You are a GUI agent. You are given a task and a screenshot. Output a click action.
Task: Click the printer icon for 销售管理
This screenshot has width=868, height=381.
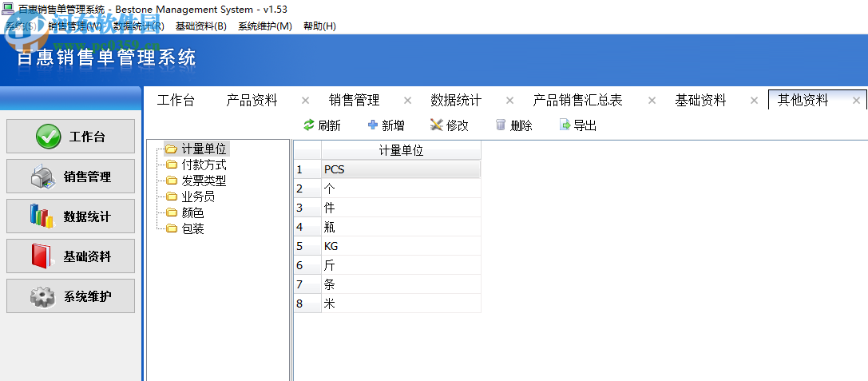(x=43, y=177)
